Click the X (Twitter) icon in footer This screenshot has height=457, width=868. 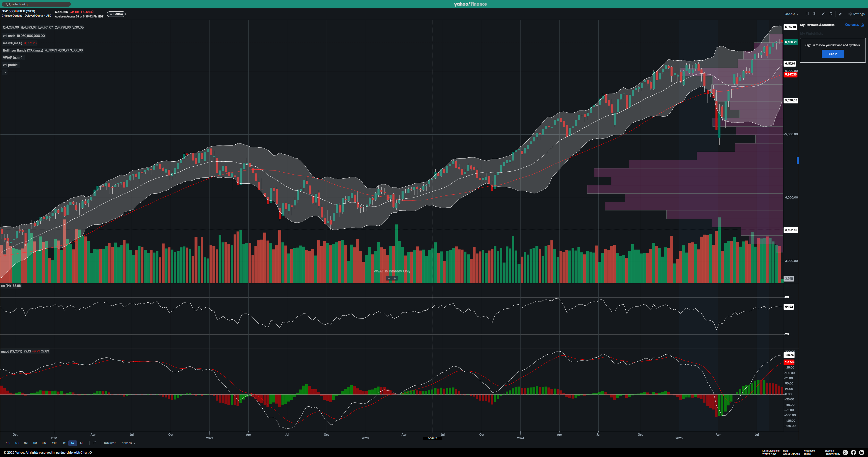tap(845, 453)
